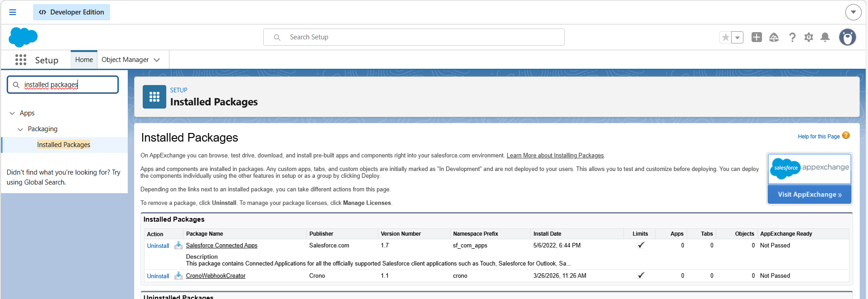The image size is (868, 299).
Task: Open the setup gear icon
Action: click(x=809, y=37)
